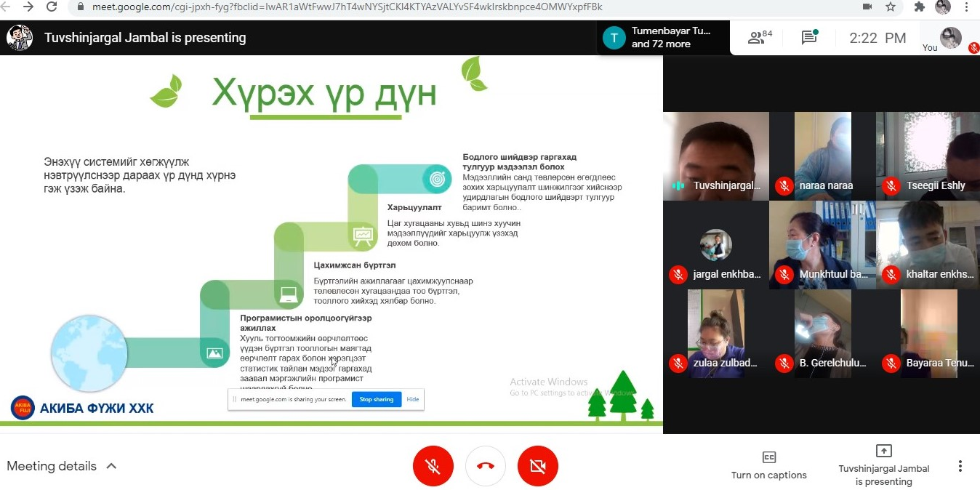
Task: Open the three-dot more options menu
Action: (960, 466)
